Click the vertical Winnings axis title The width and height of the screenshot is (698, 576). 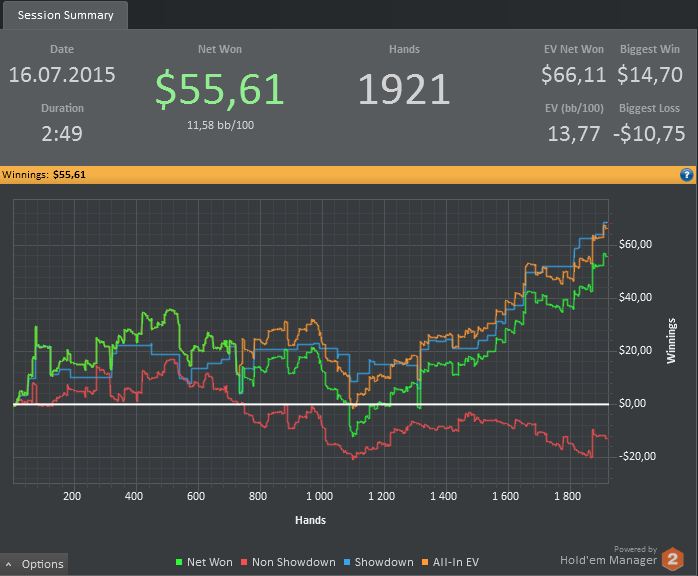(x=671, y=341)
